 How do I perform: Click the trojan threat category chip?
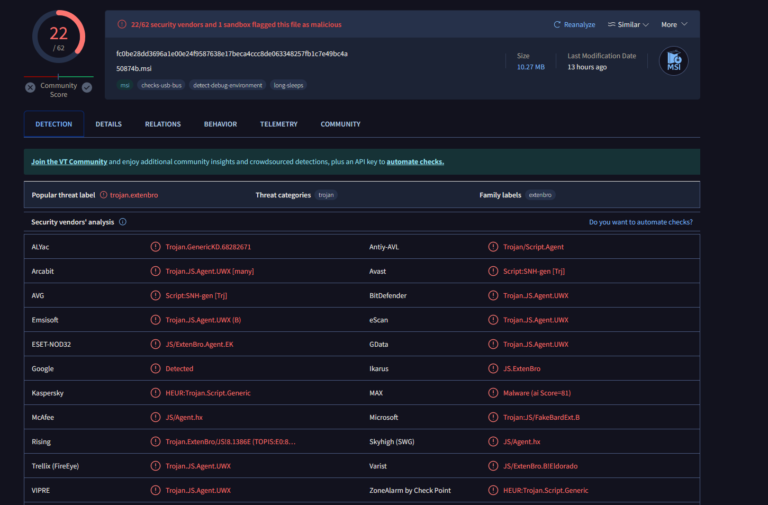pyautogui.click(x=326, y=195)
